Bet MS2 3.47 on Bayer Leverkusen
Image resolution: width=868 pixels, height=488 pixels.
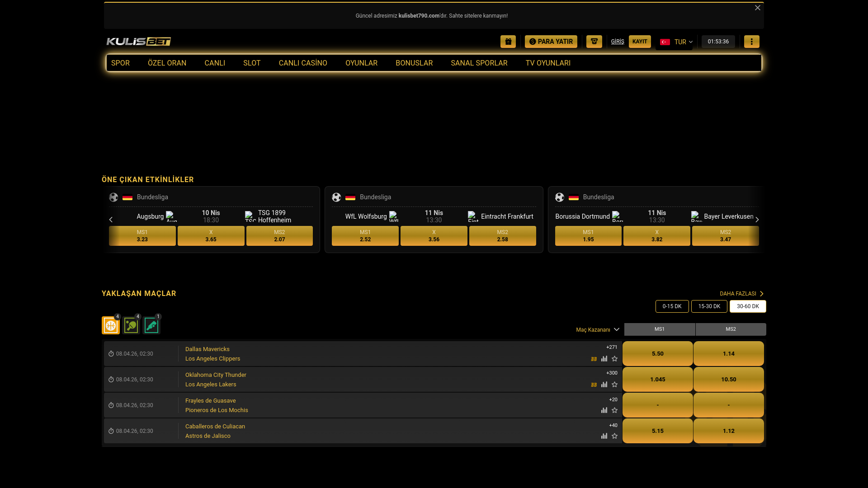pos(726,236)
